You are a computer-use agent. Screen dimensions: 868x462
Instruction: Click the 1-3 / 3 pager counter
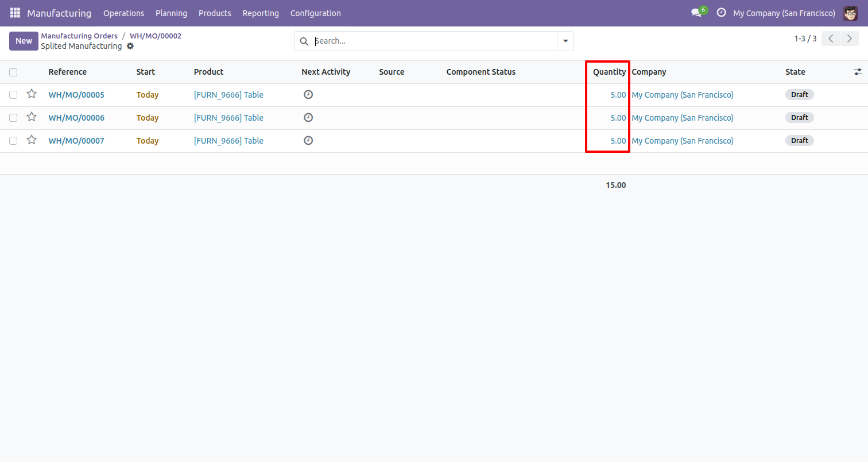[805, 38]
